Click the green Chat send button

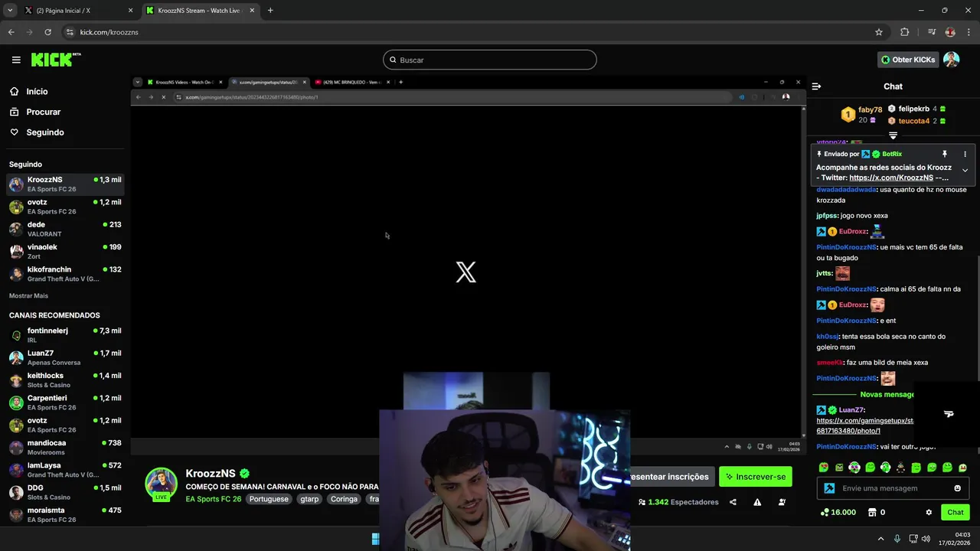click(955, 512)
